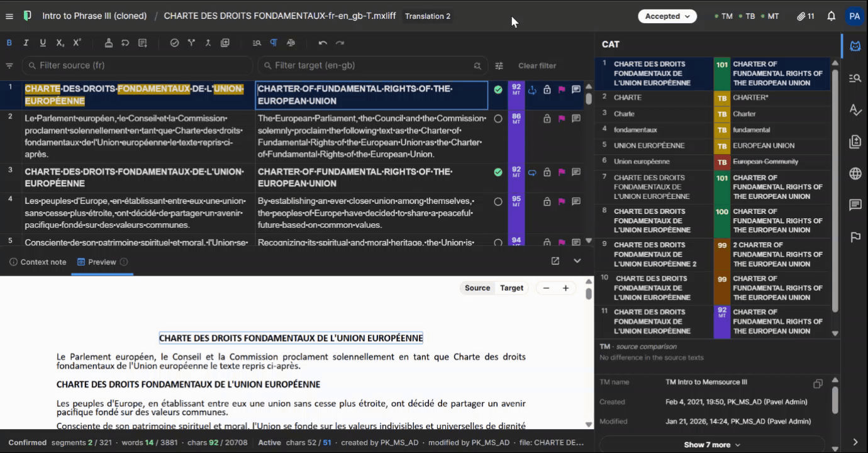Image resolution: width=868 pixels, height=453 pixels.
Task: Open comment icon on segment 1
Action: click(576, 90)
